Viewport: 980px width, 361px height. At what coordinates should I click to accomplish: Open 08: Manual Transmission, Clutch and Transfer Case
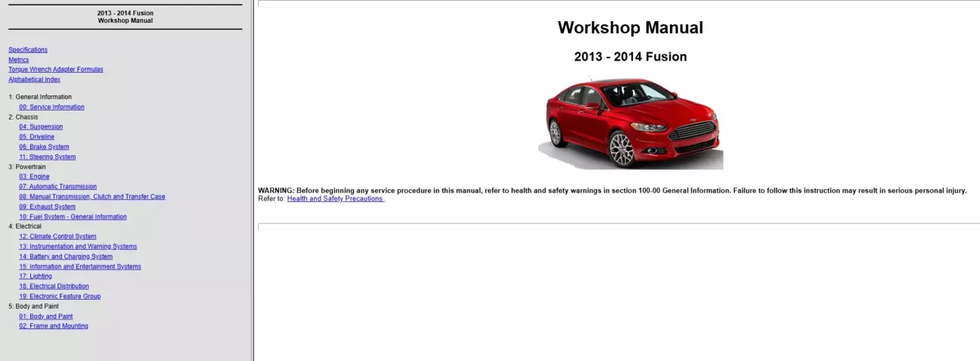click(x=92, y=197)
